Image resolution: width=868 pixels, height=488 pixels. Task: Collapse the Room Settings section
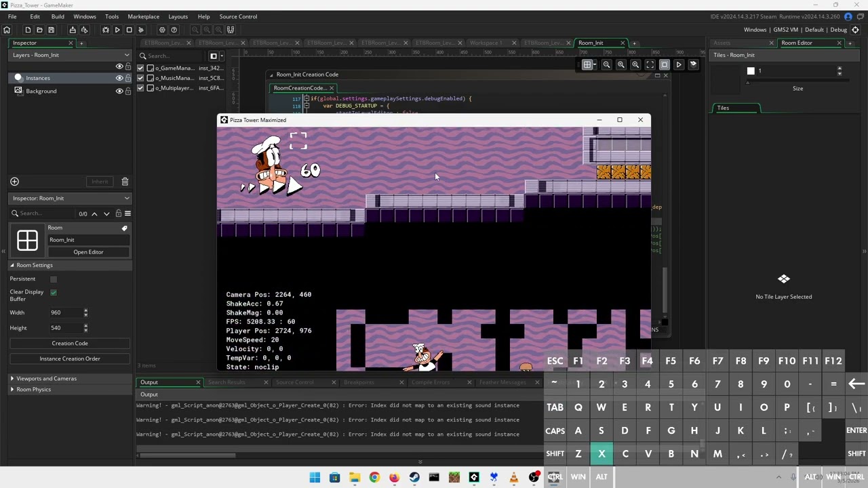[x=12, y=265]
